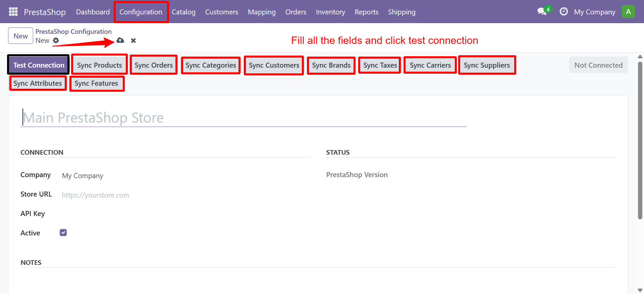Click the scrollbar up arrow

pos(640,57)
